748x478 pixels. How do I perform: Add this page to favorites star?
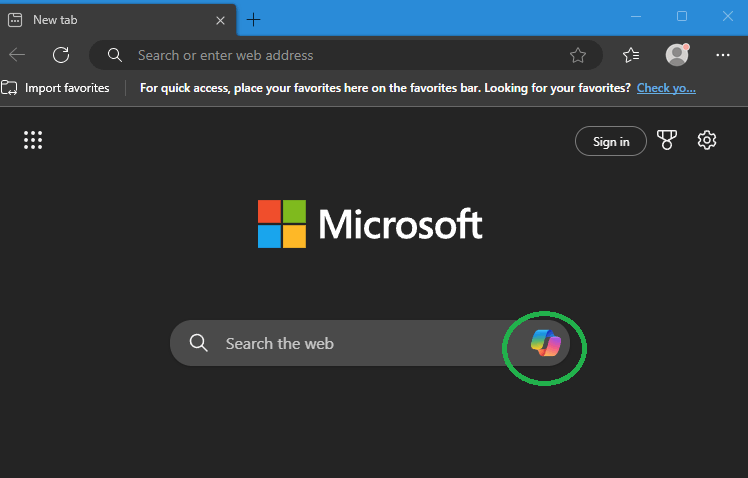pos(578,55)
